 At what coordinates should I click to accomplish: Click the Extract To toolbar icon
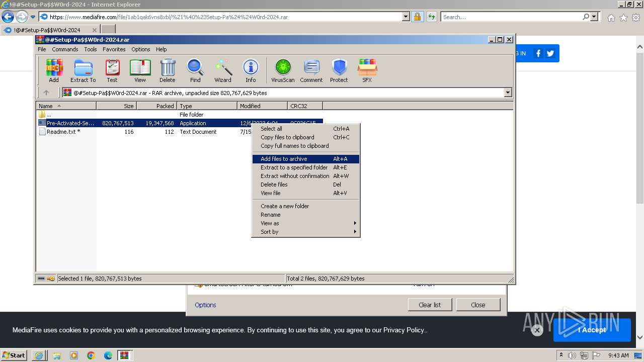83,70
